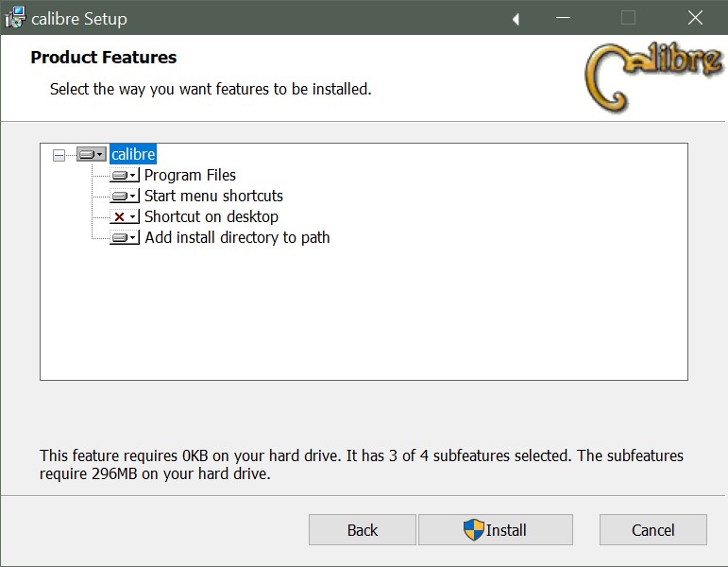Click the UAC shield icon on Install

coord(473,530)
